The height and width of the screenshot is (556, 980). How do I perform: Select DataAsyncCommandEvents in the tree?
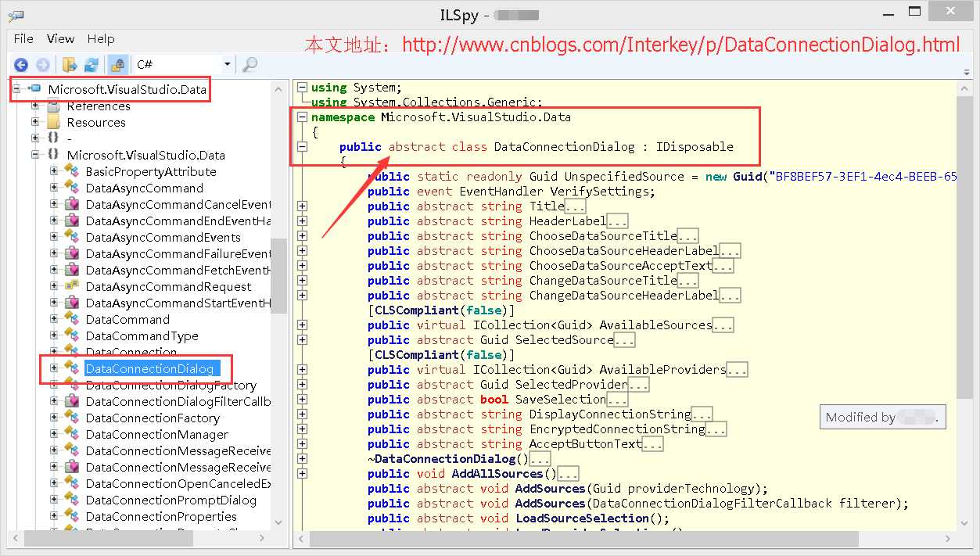pos(163,237)
